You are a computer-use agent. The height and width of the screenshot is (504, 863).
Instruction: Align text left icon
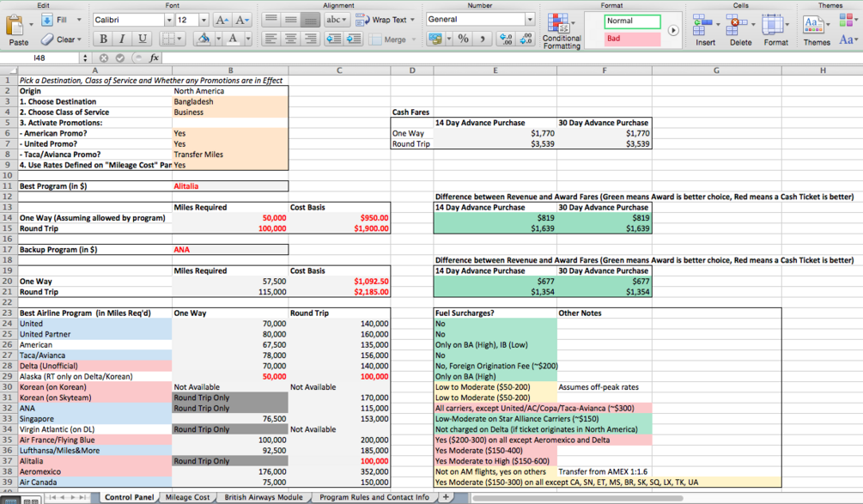coord(270,39)
